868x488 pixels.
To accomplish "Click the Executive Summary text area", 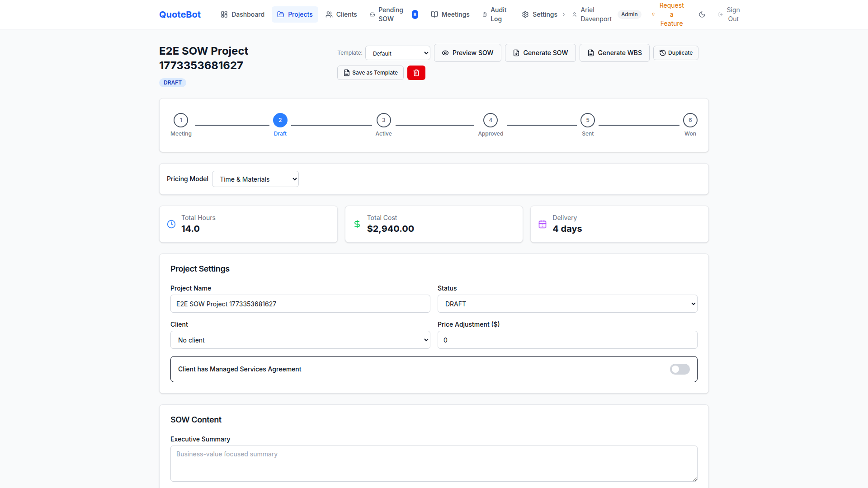I will point(434,463).
